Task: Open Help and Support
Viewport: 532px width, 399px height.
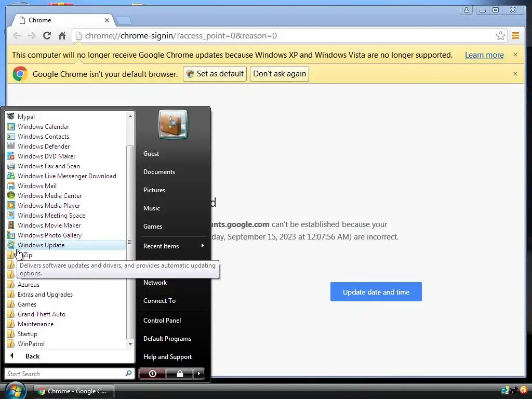Action: point(167,356)
